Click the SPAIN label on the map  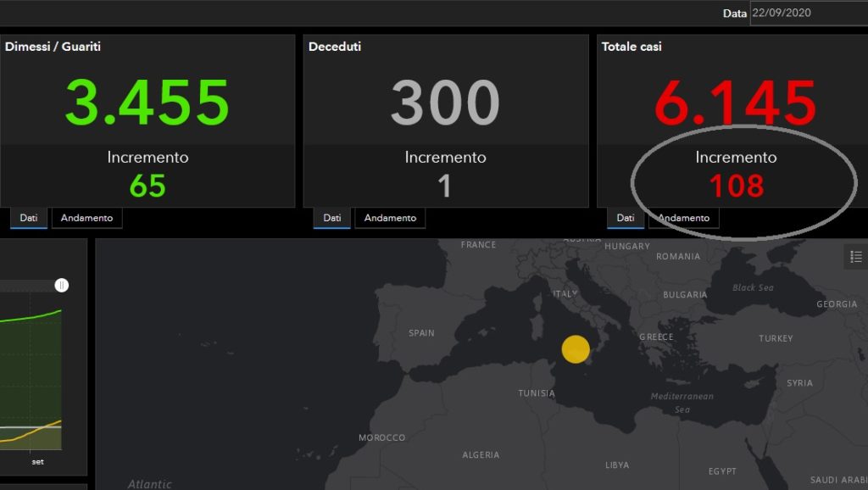pyautogui.click(x=421, y=333)
